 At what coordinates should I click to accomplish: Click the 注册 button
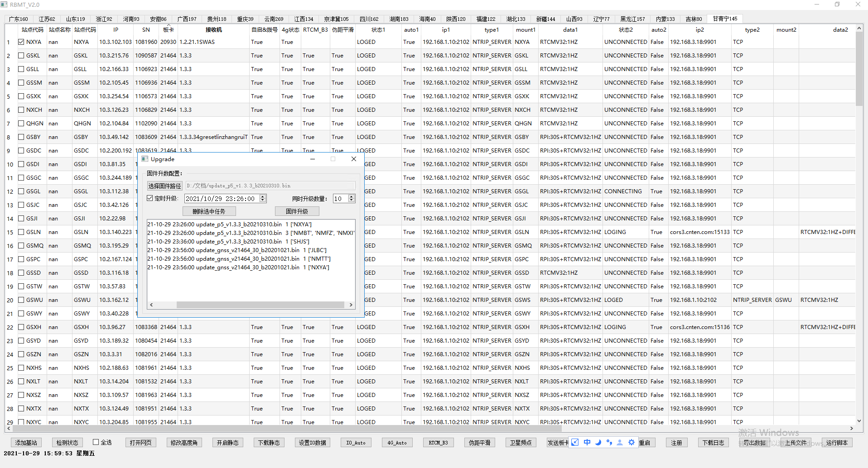(677, 443)
